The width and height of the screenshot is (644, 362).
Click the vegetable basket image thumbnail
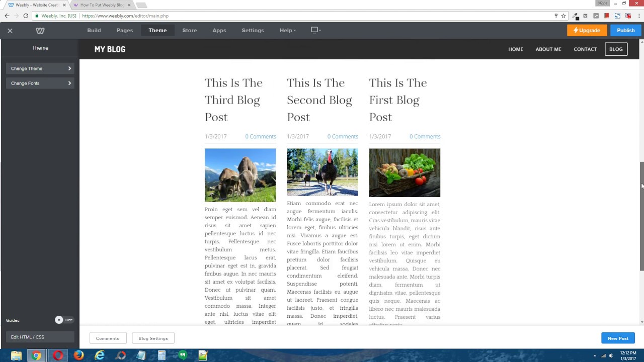point(405,172)
